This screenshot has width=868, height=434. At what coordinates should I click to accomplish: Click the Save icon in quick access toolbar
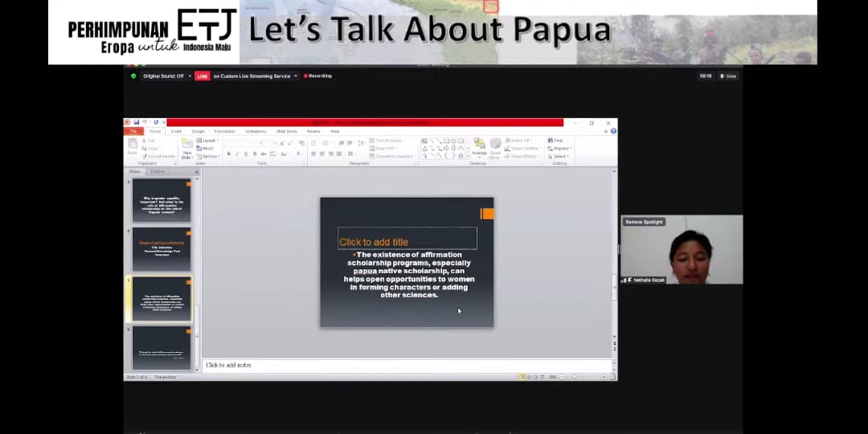[136, 122]
